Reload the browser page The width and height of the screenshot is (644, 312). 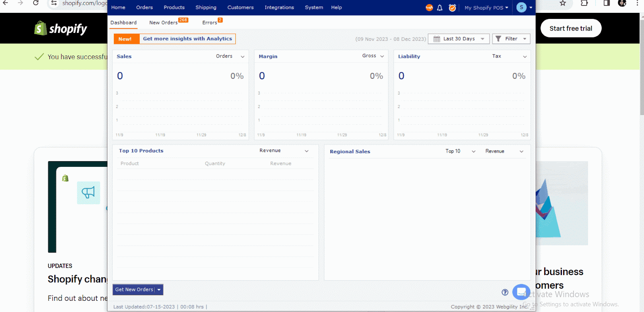pos(36,3)
